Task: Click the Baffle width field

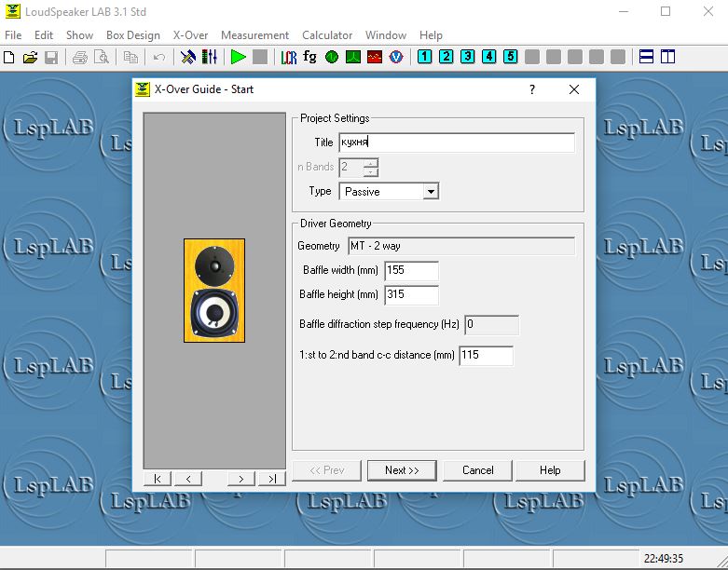Action: pos(411,270)
